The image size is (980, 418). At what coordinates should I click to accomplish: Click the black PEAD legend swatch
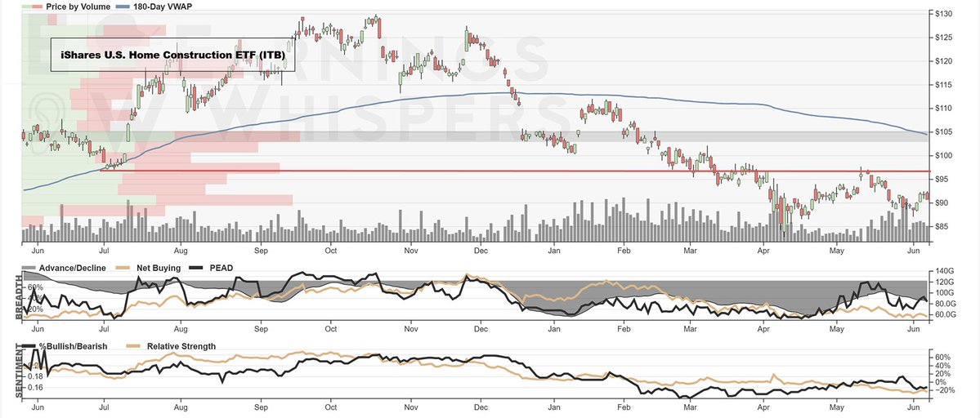197,269
